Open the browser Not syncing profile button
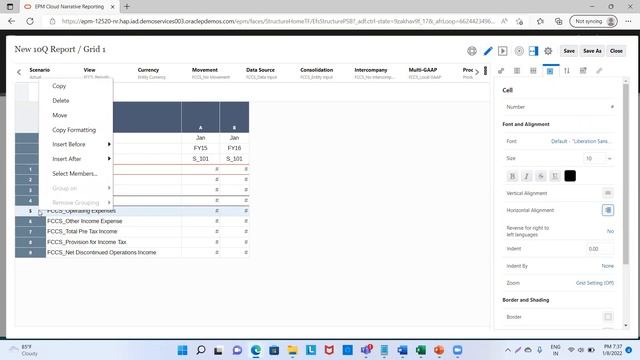 click(593, 21)
